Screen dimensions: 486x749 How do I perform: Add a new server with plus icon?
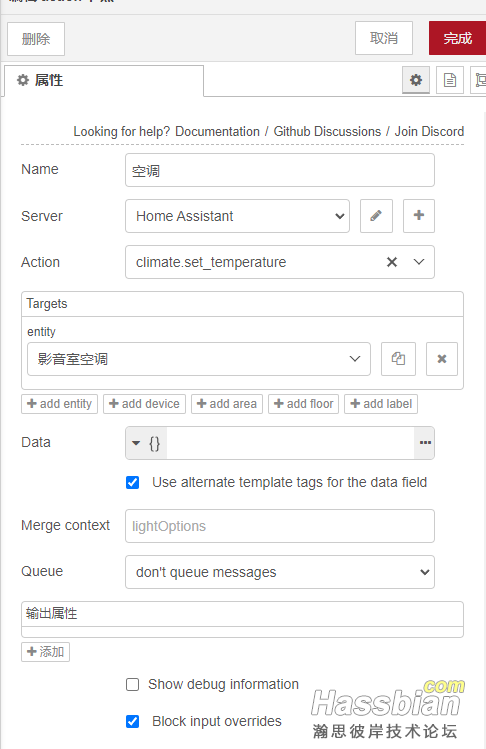tap(419, 216)
